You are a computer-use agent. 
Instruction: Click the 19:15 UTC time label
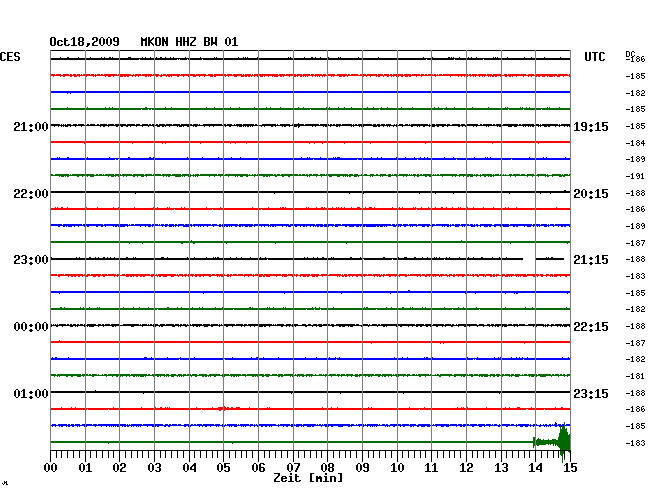(x=591, y=127)
